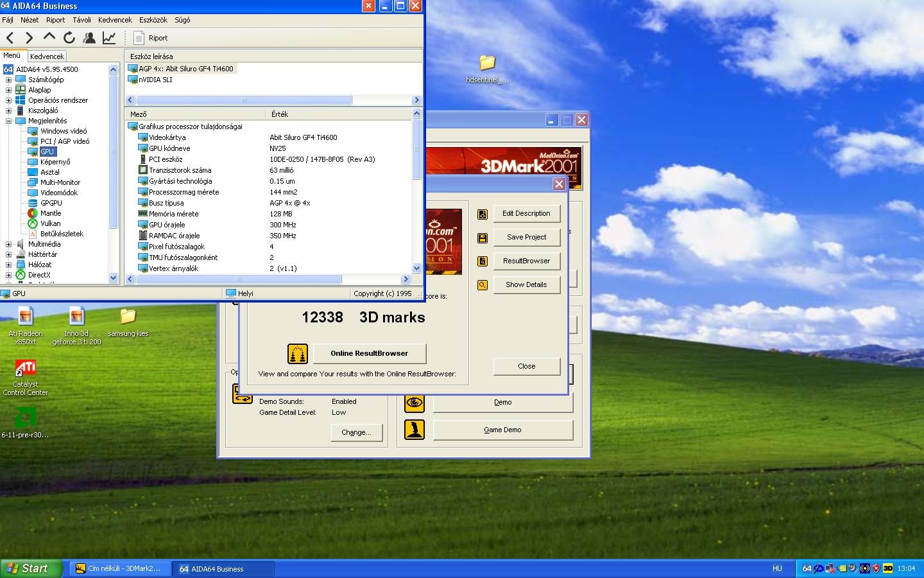The width and height of the screenshot is (924, 578).
Task: Click the Save Project button
Action: click(x=526, y=237)
